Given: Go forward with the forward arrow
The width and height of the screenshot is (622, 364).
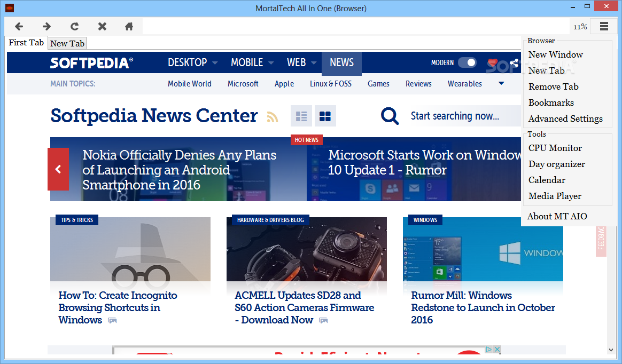Looking at the screenshot, I should [x=46, y=27].
